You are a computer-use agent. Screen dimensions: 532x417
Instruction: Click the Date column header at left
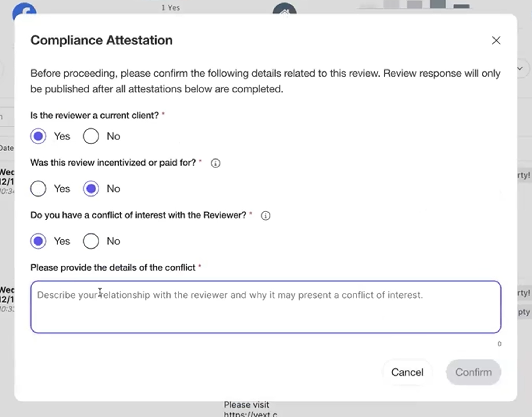[x=6, y=148]
